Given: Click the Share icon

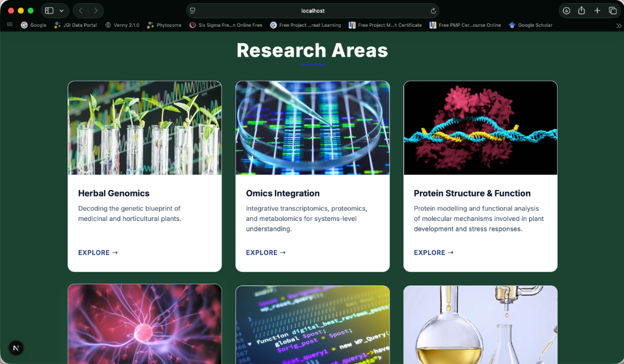Looking at the screenshot, I should (581, 11).
